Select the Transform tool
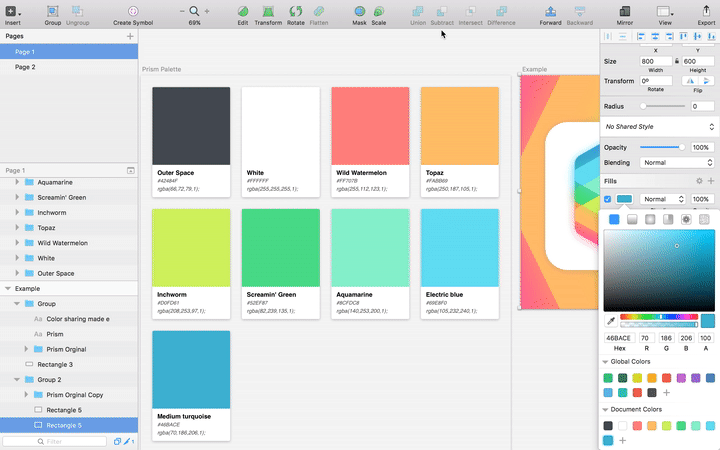The width and height of the screenshot is (720, 450). click(267, 12)
